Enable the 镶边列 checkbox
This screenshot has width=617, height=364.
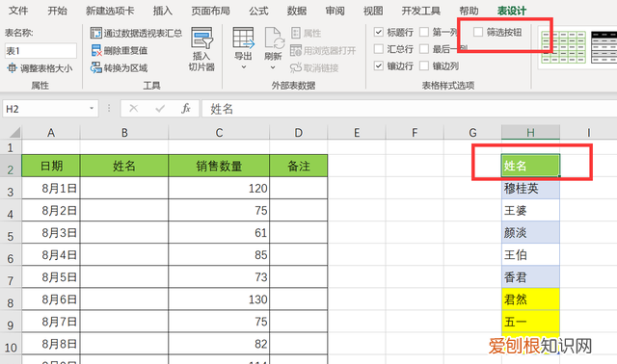point(424,65)
